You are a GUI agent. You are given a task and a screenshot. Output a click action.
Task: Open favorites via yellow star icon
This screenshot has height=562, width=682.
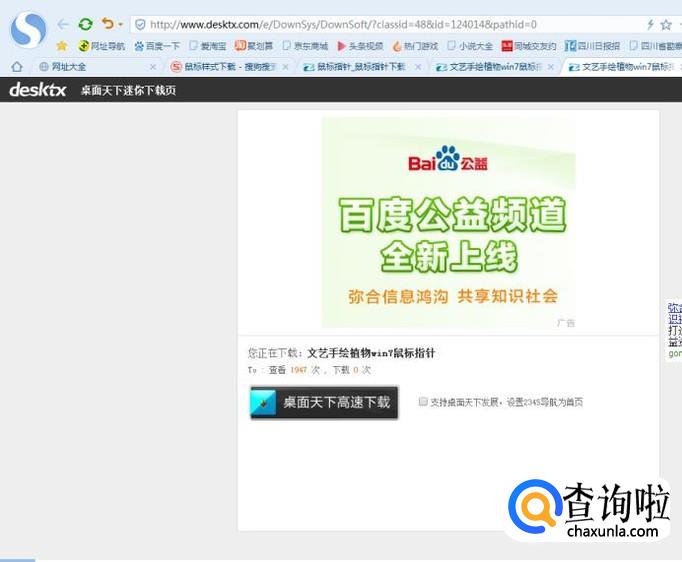[x=62, y=46]
